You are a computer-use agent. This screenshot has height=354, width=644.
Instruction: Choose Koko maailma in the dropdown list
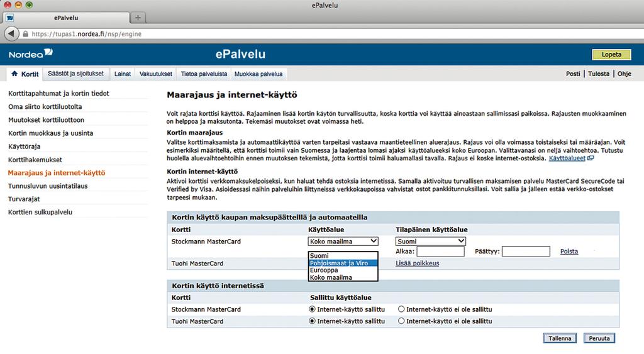(343, 277)
